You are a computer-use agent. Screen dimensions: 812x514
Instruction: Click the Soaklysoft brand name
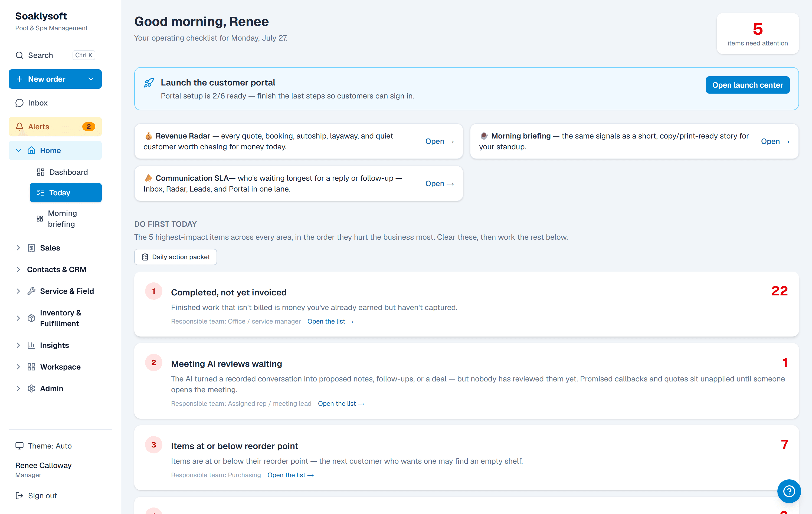(41, 16)
